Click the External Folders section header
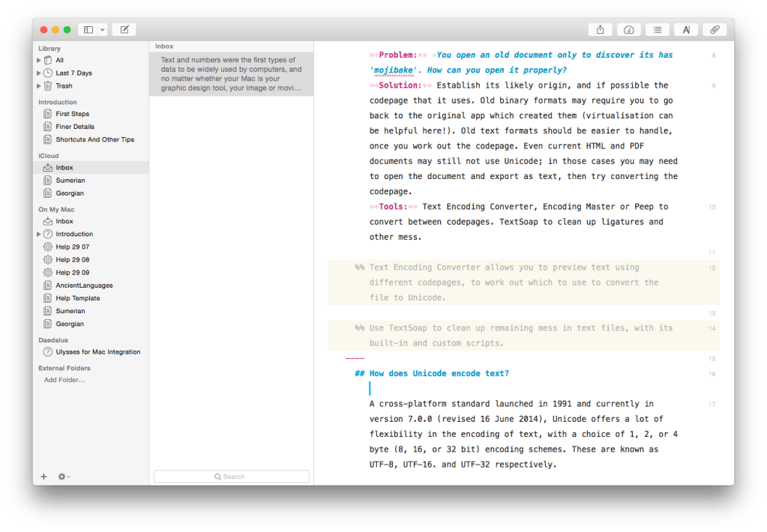This screenshot has width=767, height=532. [64, 368]
